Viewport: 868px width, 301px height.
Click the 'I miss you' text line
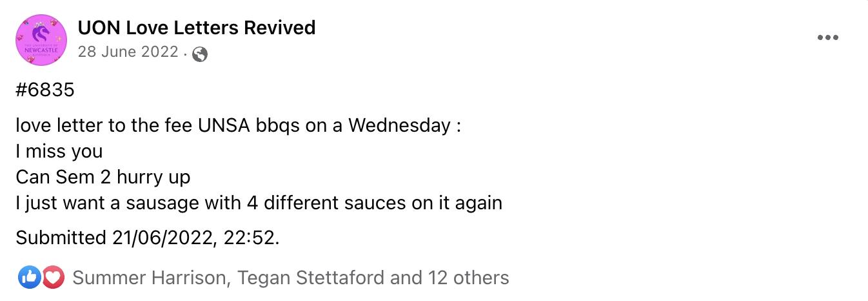59,151
